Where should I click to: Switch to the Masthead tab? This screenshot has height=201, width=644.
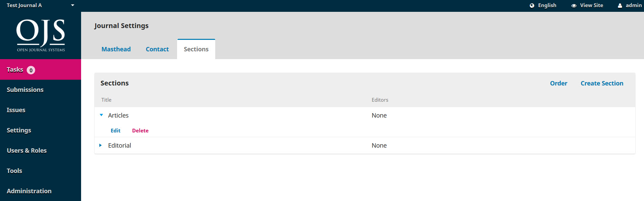tap(116, 49)
